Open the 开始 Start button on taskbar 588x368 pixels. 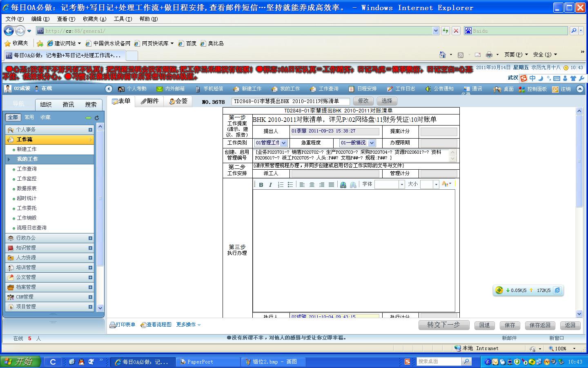coord(20,361)
